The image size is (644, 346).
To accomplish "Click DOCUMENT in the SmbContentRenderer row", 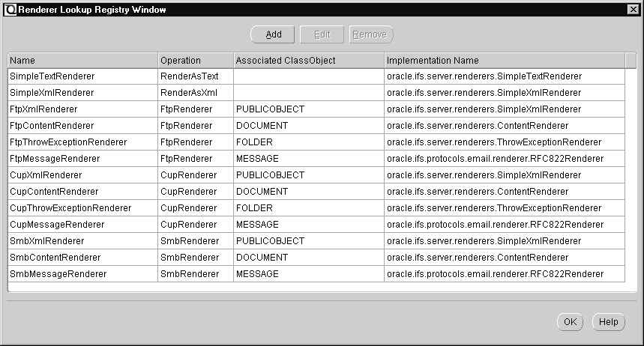I will [309, 258].
